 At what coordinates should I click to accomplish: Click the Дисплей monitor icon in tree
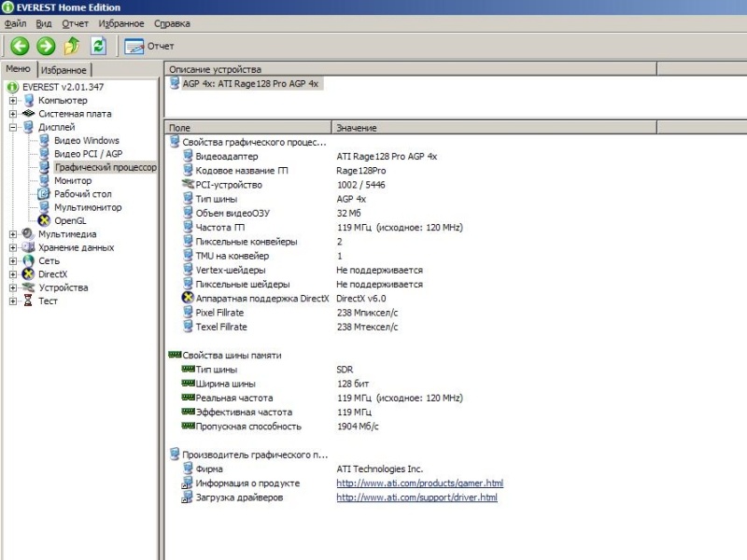click(x=29, y=127)
